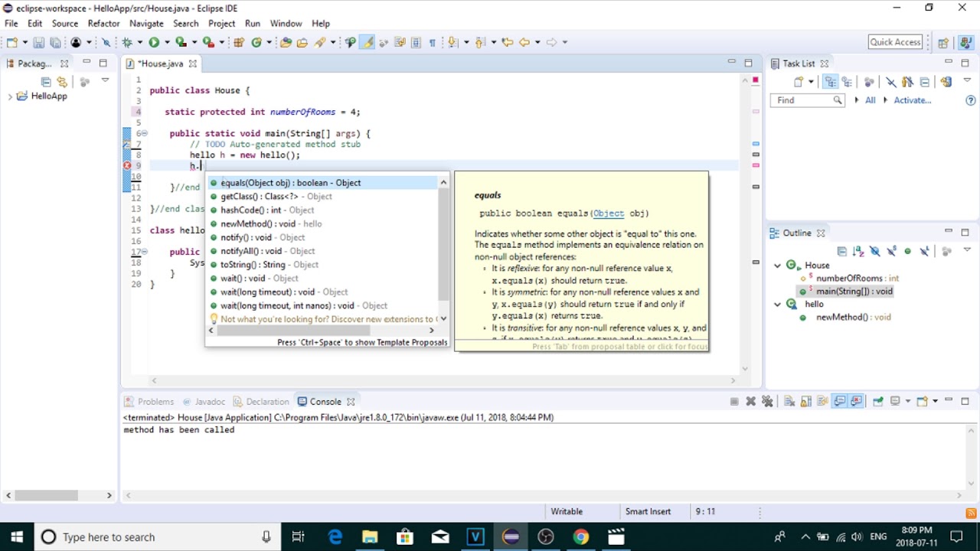Collapse the hello class in Outline
Viewport: 980px width, 551px height.
(x=777, y=304)
